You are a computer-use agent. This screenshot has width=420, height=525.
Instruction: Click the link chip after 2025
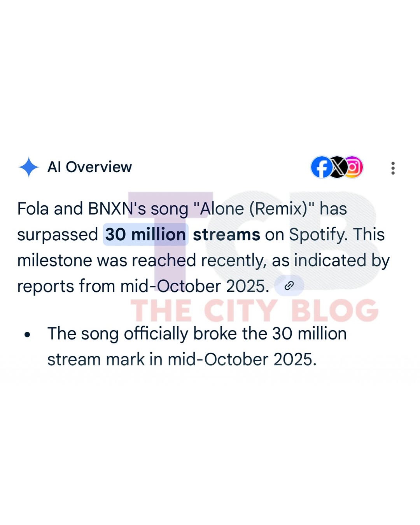coord(289,286)
